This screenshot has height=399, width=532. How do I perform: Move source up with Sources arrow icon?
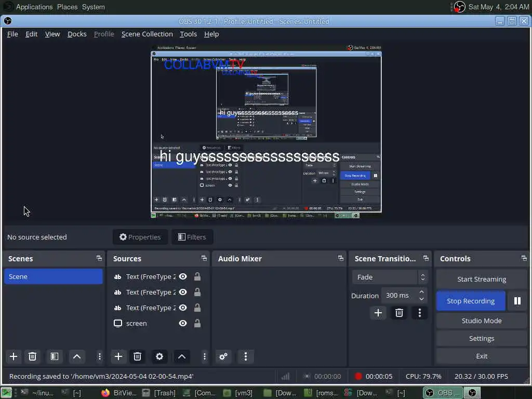pyautogui.click(x=182, y=356)
